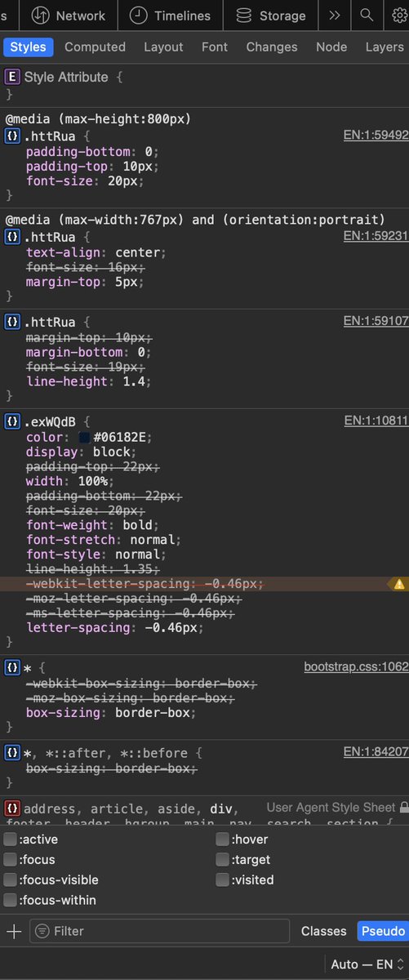Add a new style rule with plus

click(13, 931)
